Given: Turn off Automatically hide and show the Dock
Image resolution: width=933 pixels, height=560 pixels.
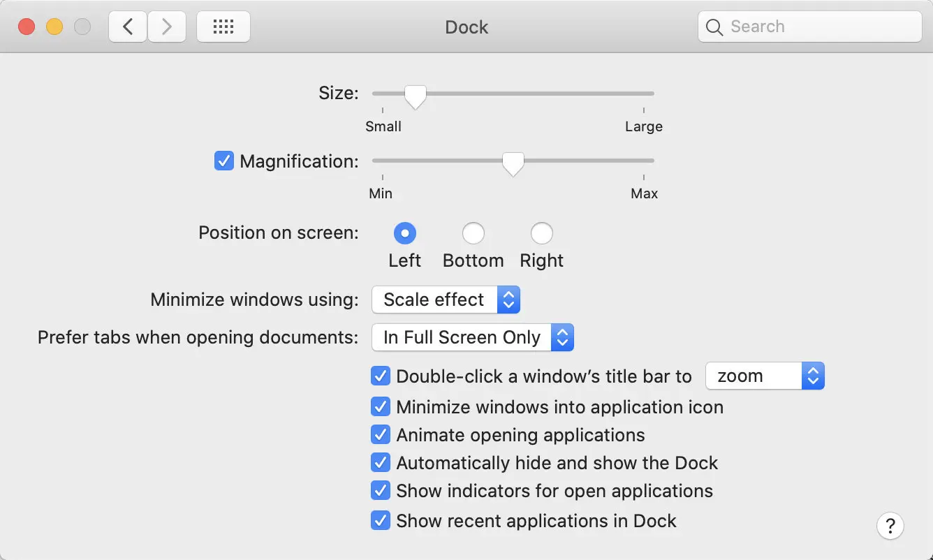Looking at the screenshot, I should coord(381,462).
